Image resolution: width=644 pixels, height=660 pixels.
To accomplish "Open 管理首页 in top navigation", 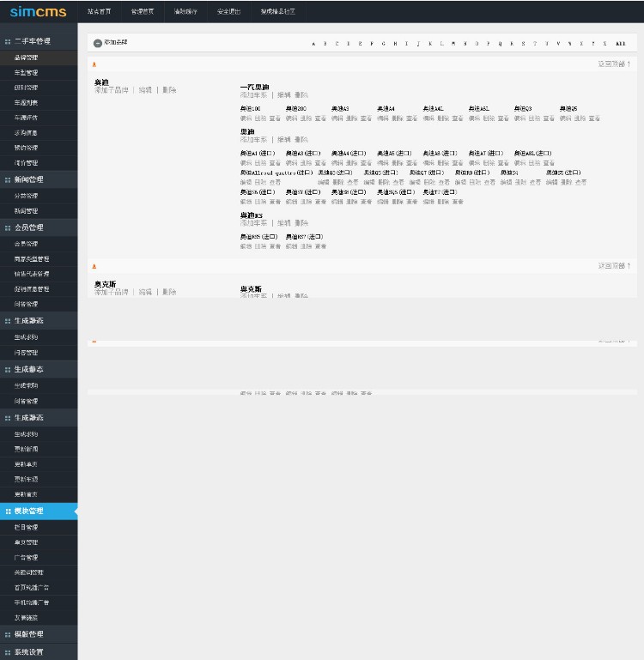I will 143,12.
